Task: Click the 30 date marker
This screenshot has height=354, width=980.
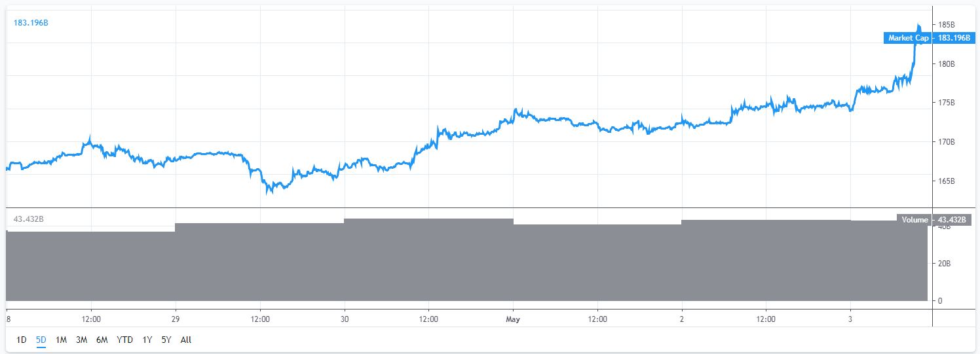Action: coord(345,319)
